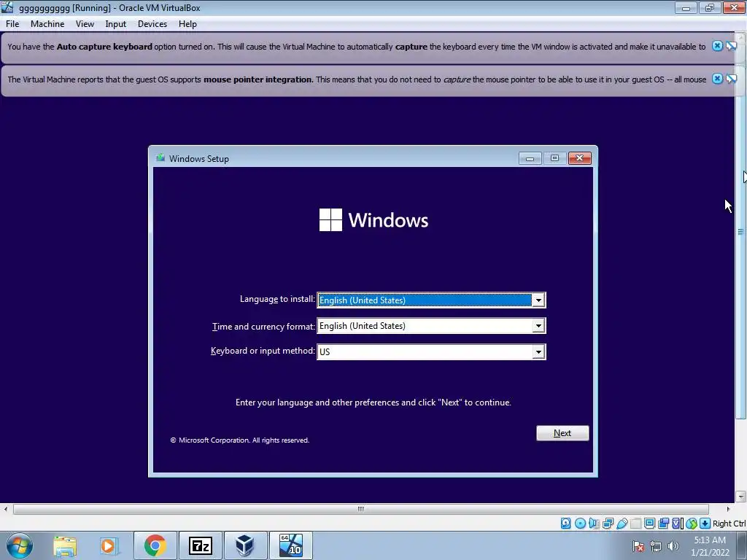Click the mouse integration indicator with green arrow
Screen dimensions: 747x560
click(x=692, y=524)
